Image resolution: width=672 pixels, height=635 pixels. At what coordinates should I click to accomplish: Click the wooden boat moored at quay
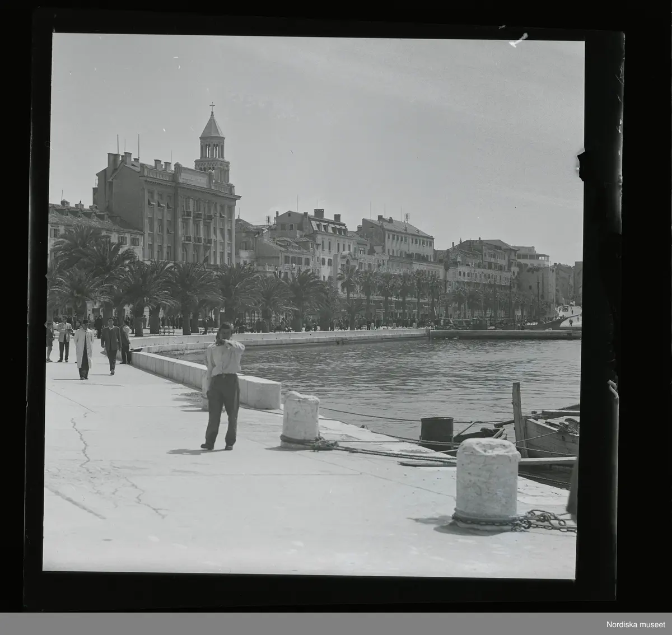click(546, 431)
